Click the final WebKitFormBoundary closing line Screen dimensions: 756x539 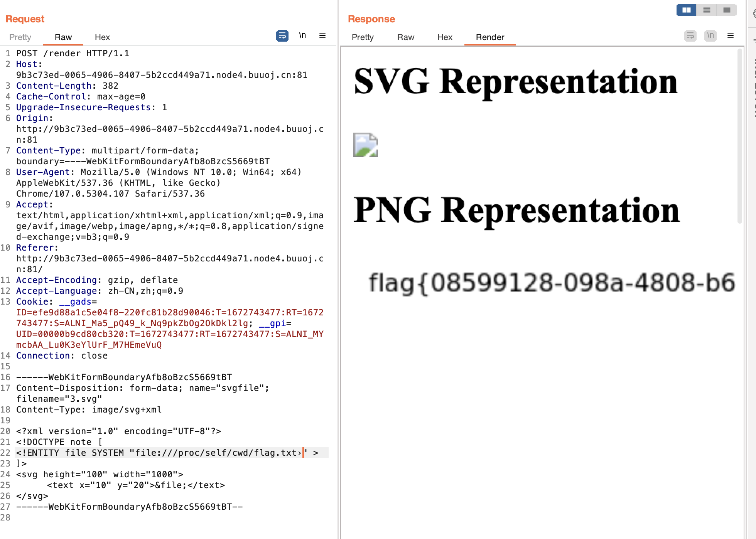[129, 507]
